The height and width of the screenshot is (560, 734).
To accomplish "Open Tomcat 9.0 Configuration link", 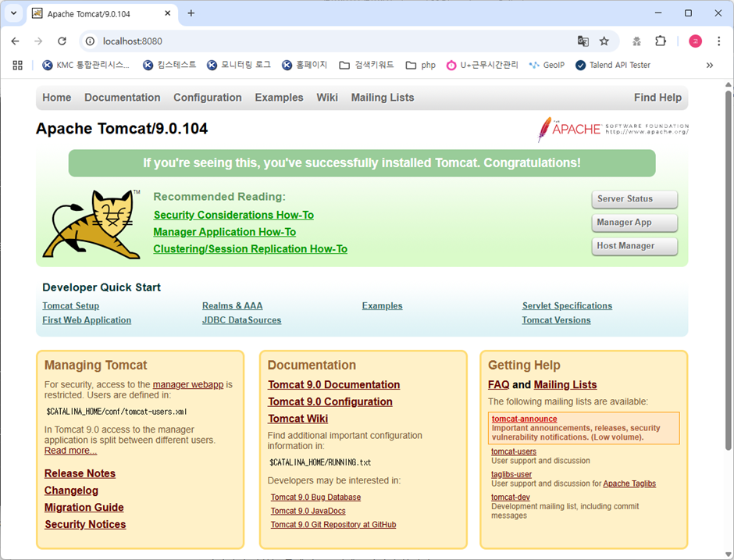I will point(330,401).
